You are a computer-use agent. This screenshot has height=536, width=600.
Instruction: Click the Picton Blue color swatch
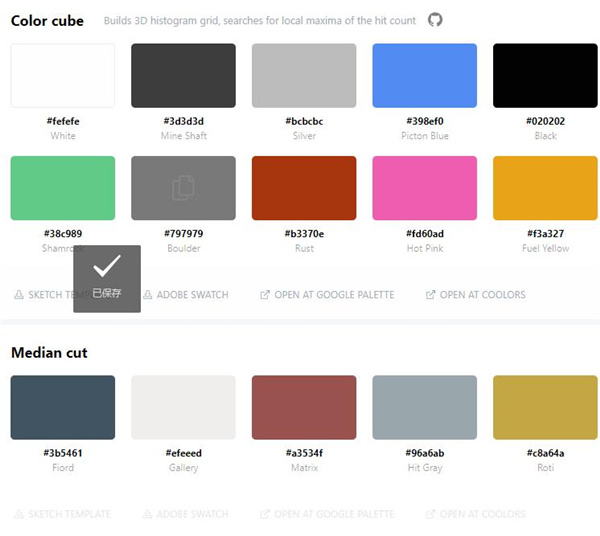tap(424, 76)
